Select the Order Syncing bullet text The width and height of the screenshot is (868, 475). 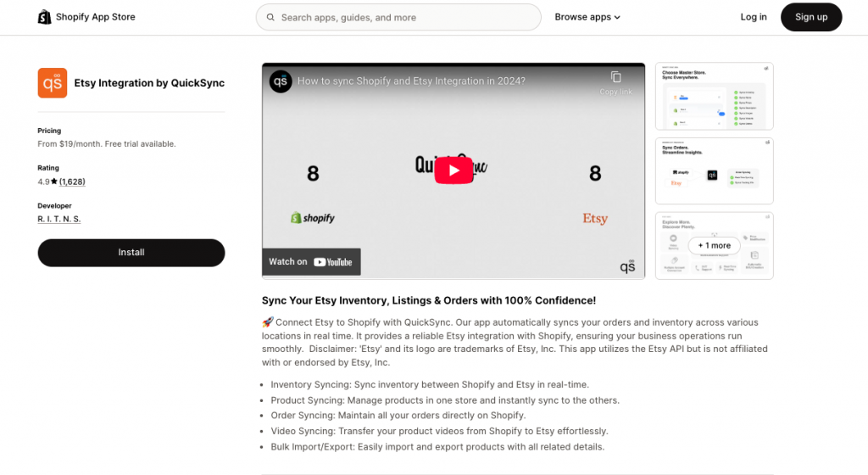[398, 416]
